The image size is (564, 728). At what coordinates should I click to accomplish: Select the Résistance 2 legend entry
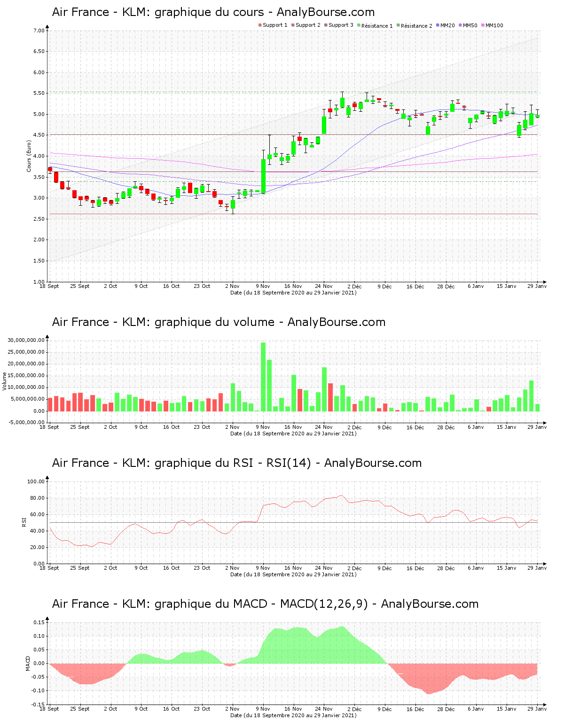[416, 26]
